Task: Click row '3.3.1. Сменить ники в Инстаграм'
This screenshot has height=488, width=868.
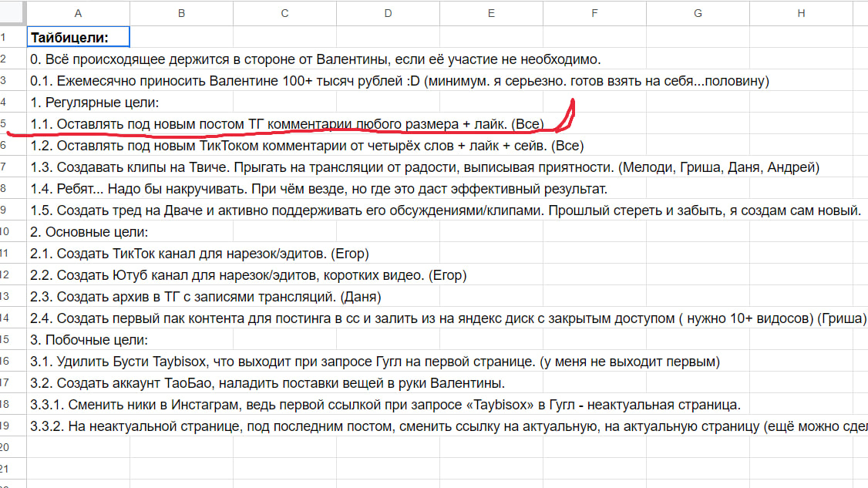Action: pyautogui.click(x=385, y=405)
